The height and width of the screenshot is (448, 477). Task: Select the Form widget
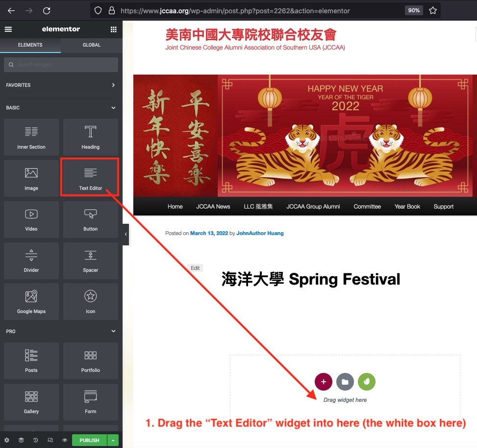click(91, 402)
